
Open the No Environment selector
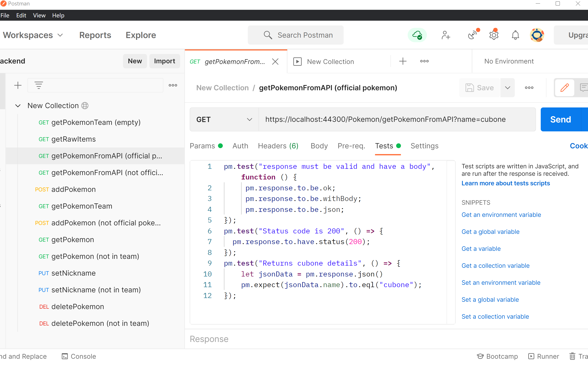point(509,61)
